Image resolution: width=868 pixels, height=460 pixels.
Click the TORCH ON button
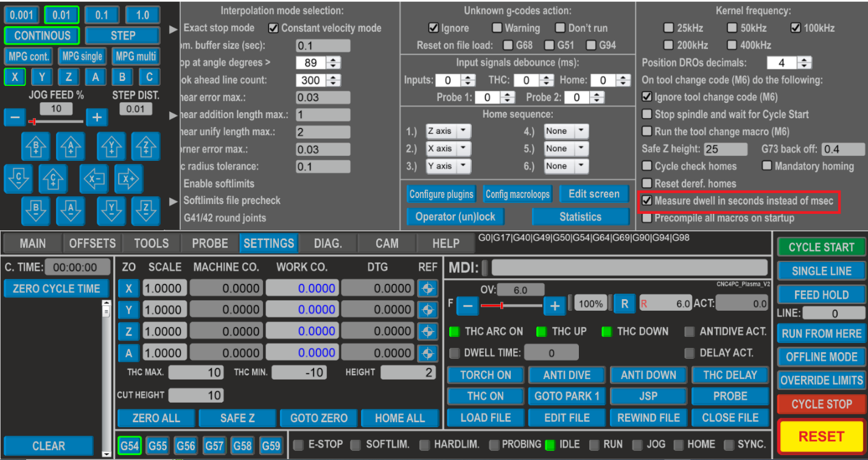click(485, 375)
